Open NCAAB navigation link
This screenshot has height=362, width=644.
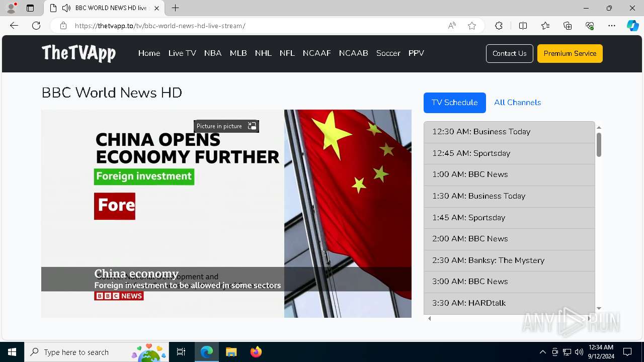(354, 53)
